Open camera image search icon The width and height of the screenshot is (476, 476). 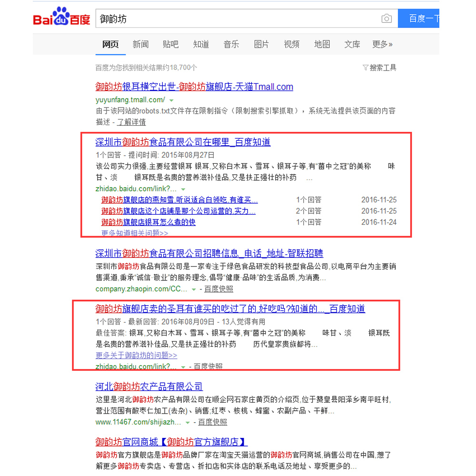coord(386,19)
